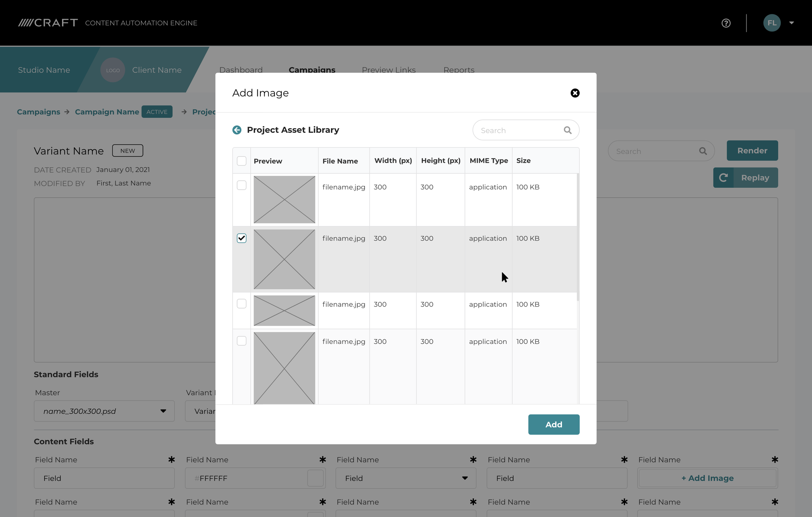Screen dimensions: 812x517
Task: Click back arrow beside Project Asset Library
Action: pos(237,130)
